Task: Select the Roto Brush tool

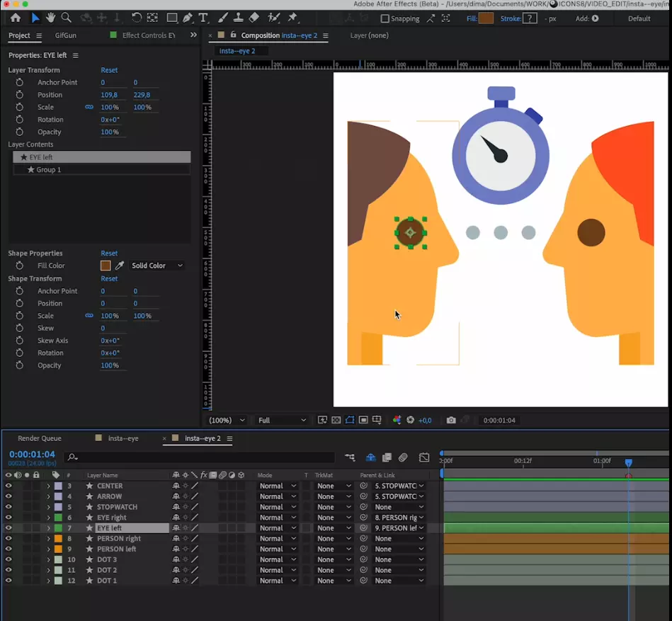Action: [273, 18]
